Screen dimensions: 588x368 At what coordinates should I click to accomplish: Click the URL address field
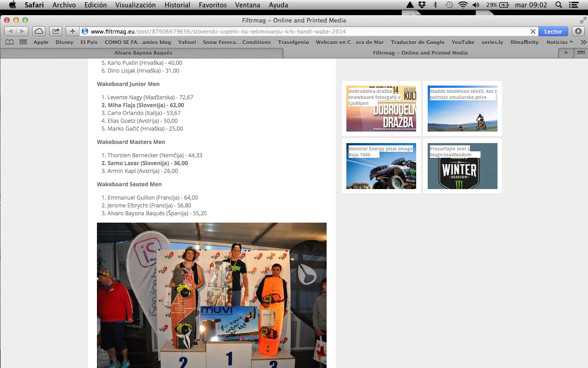pyautogui.click(x=308, y=31)
